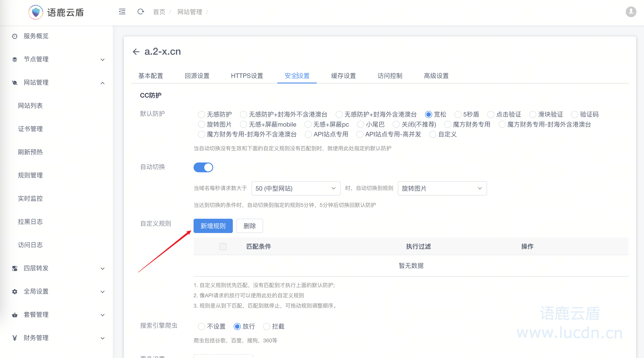Collapse the sidebar using the collapse icon
644x358 pixels.
(122, 12)
